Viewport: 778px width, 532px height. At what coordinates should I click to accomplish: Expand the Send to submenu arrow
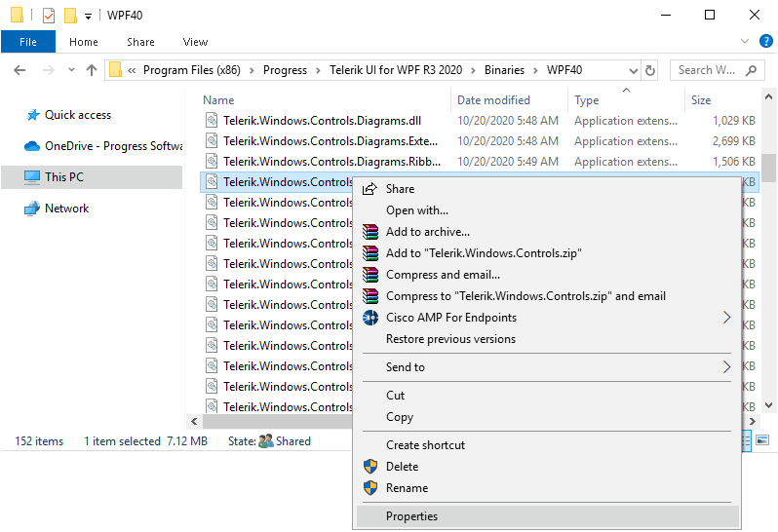pos(727,367)
